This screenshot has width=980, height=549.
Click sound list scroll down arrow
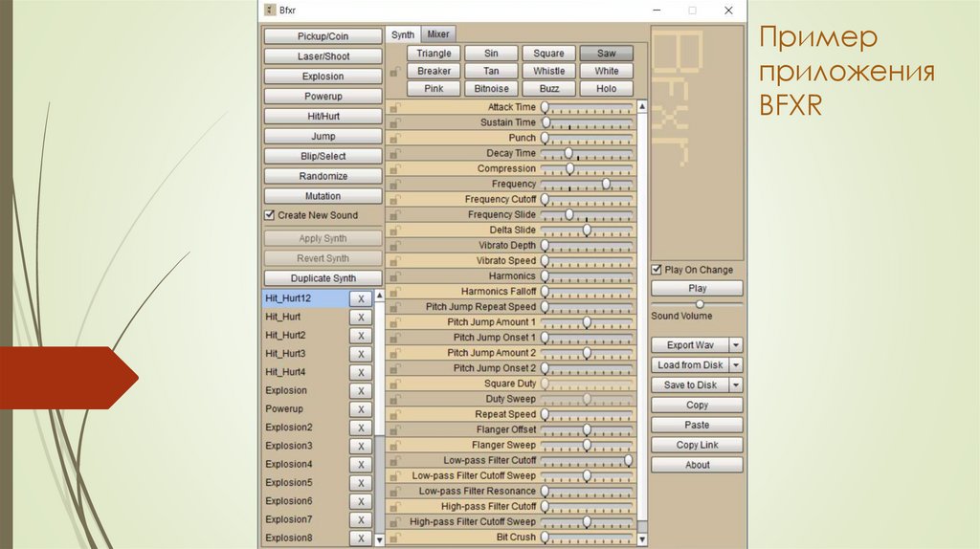pos(379,539)
